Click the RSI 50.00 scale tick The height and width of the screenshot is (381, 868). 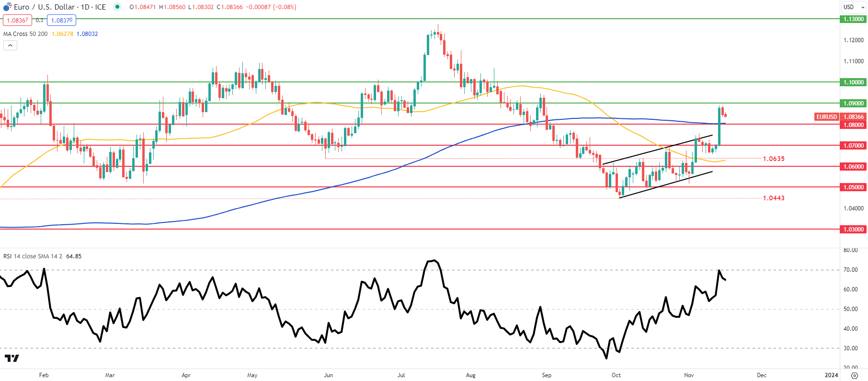[x=851, y=309]
